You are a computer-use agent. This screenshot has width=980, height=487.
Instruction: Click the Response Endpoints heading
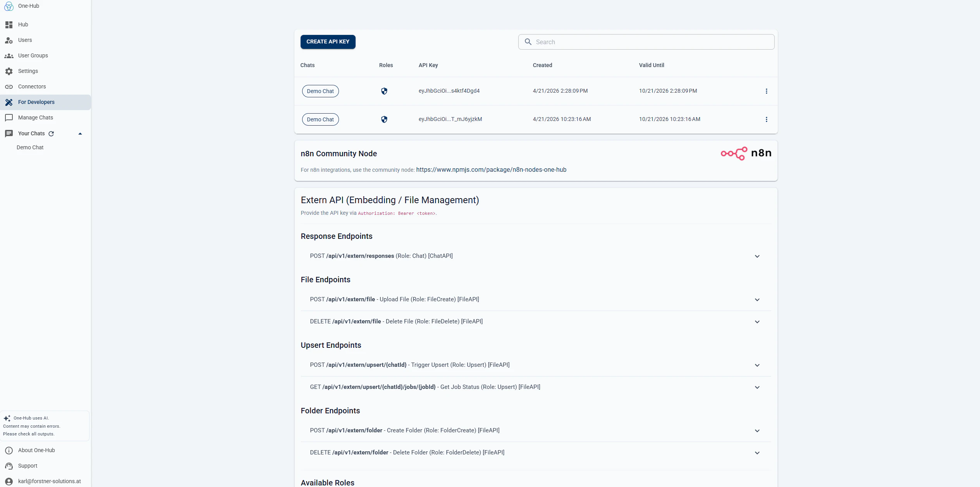pyautogui.click(x=336, y=237)
